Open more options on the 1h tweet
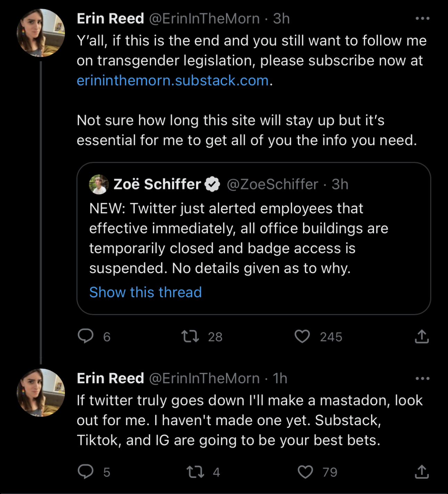This screenshot has width=448, height=494. (422, 378)
